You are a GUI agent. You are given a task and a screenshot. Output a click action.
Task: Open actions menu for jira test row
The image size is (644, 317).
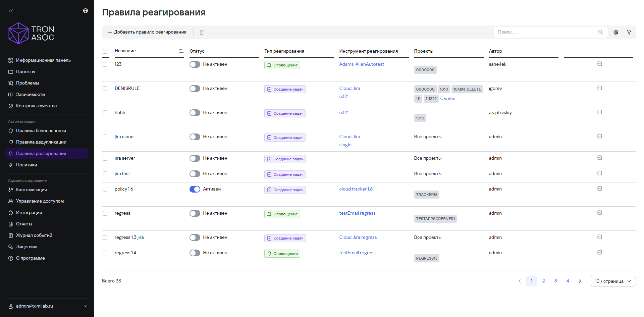600,173
